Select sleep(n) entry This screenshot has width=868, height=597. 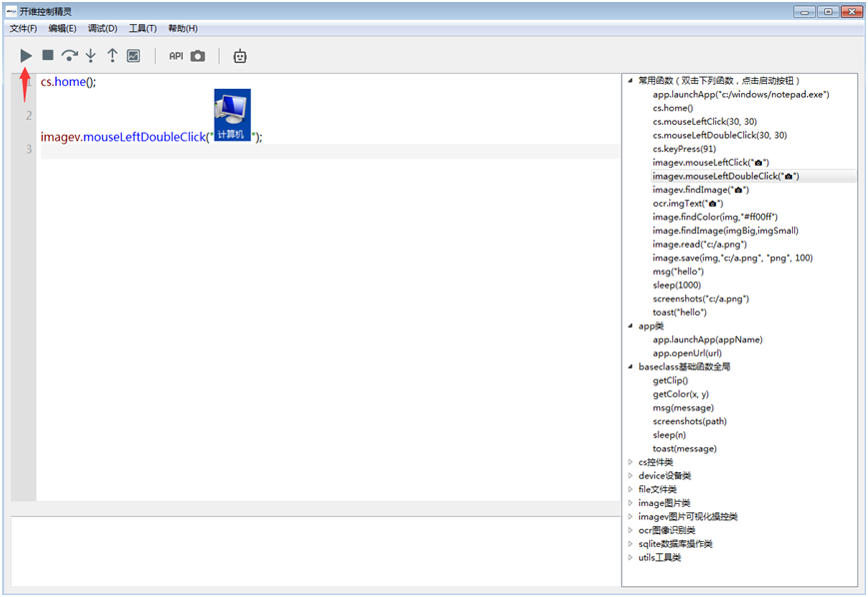(x=669, y=435)
